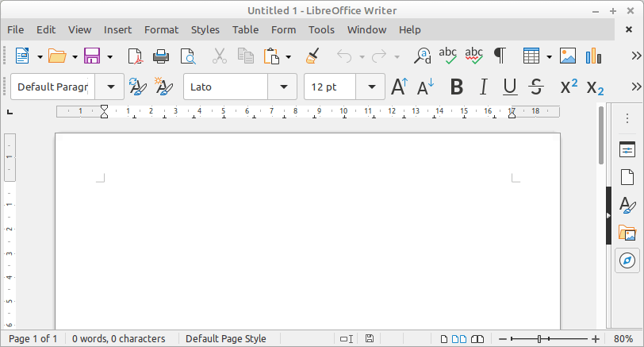Switch to single-page view in status bar
This screenshot has height=347, width=644.
tap(444, 339)
